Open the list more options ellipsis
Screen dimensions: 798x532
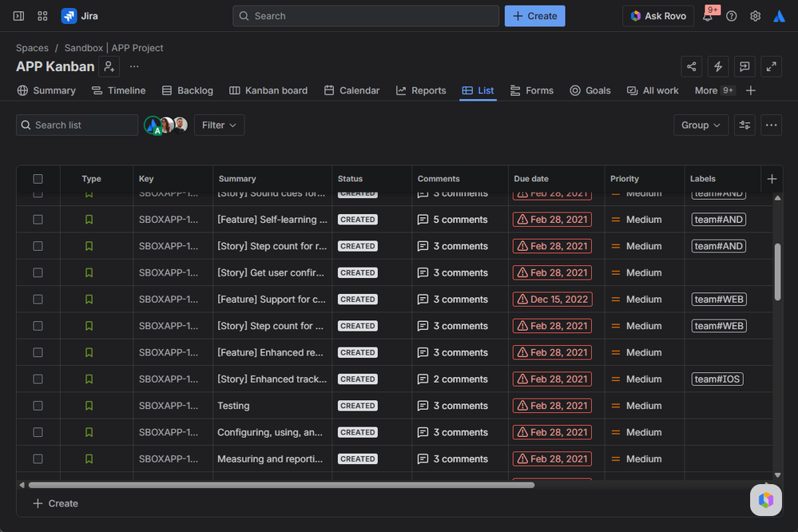pyautogui.click(x=772, y=125)
